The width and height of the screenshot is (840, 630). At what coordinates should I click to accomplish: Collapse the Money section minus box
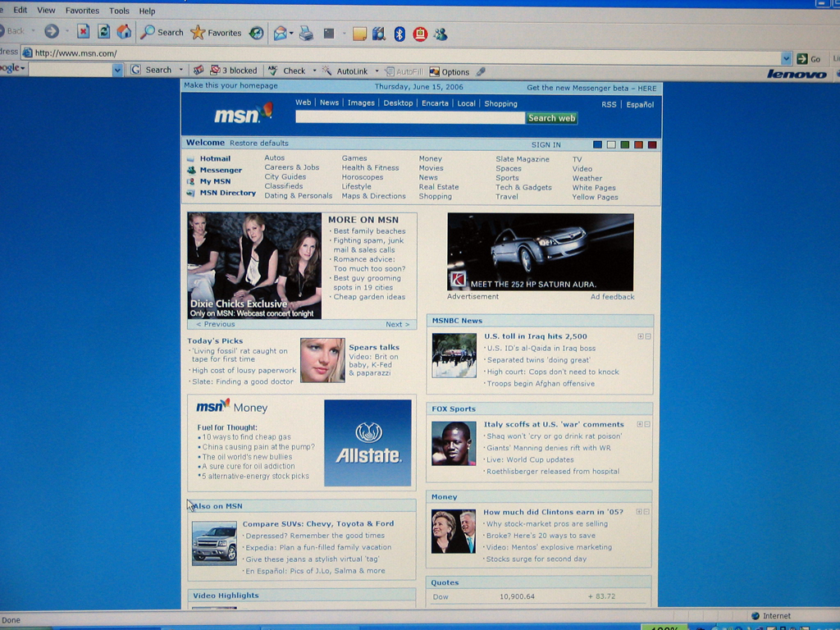tap(646, 512)
